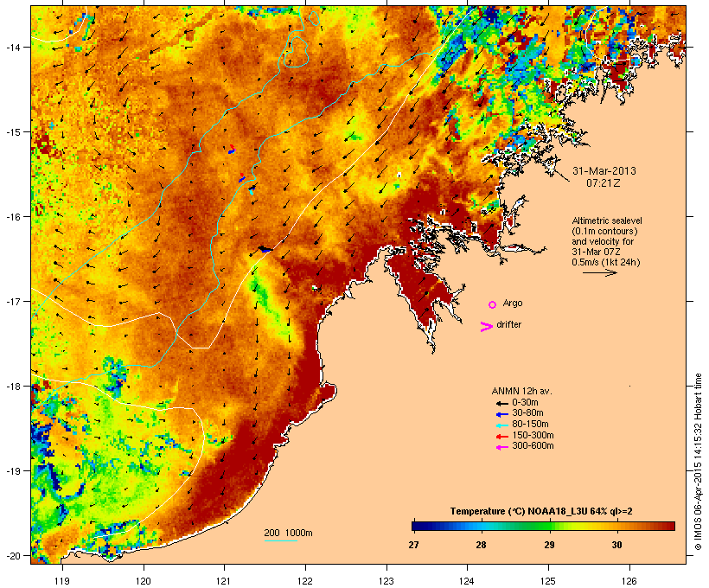The width and height of the screenshot is (709, 588).
Task: Click the longitude axis label 126
Action: click(x=629, y=581)
